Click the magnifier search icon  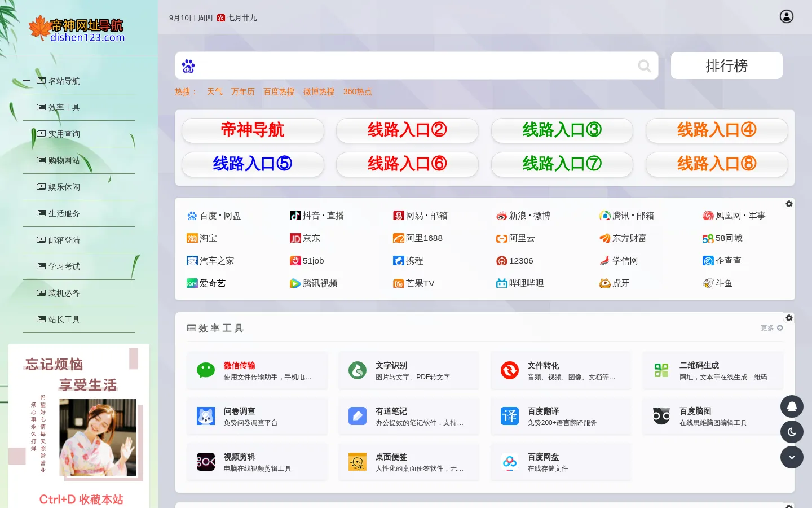[x=644, y=66]
